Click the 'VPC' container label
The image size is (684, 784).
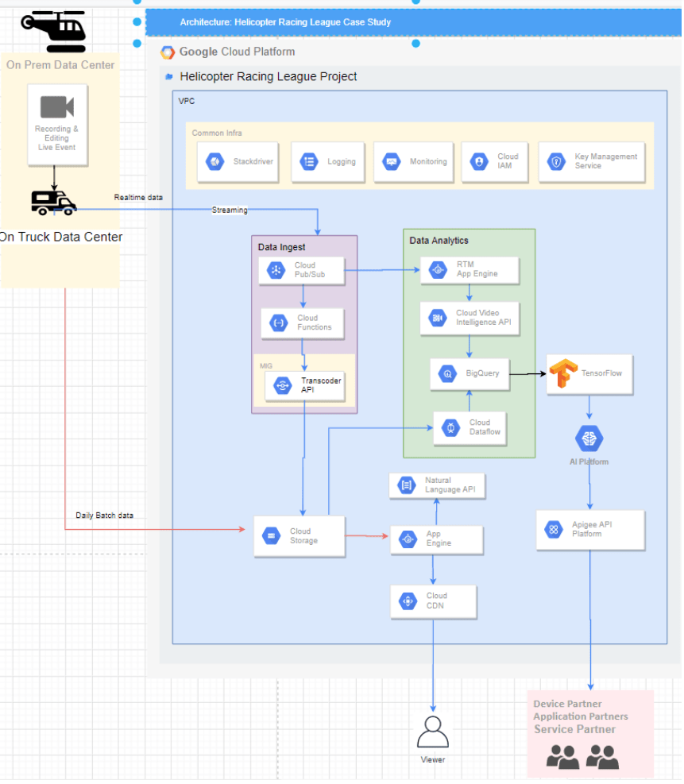pos(187,101)
